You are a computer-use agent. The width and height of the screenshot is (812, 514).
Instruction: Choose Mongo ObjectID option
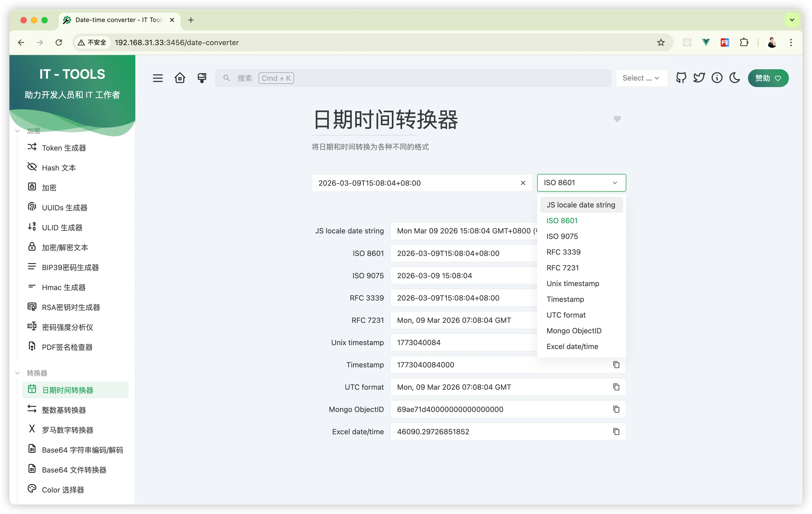(581, 330)
